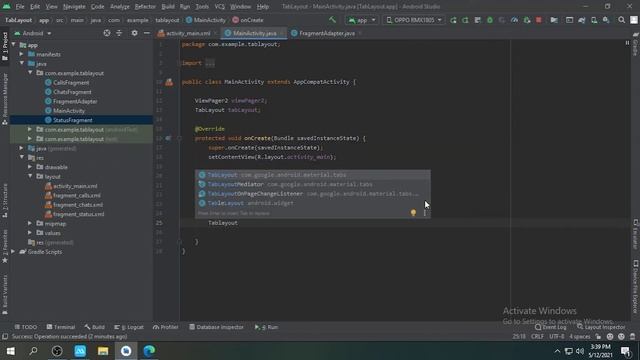Click the Make Project hammer icon
Viewport: 640px width, 360px height.
point(333,20)
